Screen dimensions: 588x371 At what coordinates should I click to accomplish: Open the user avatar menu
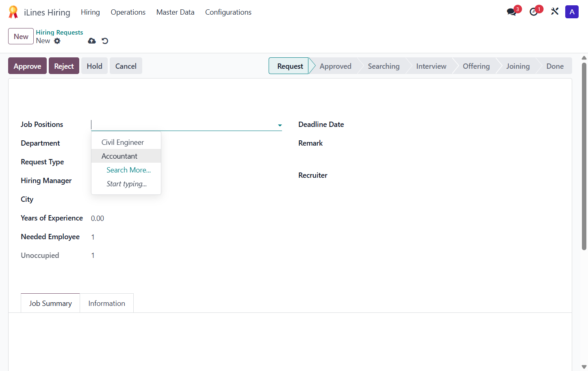572,12
